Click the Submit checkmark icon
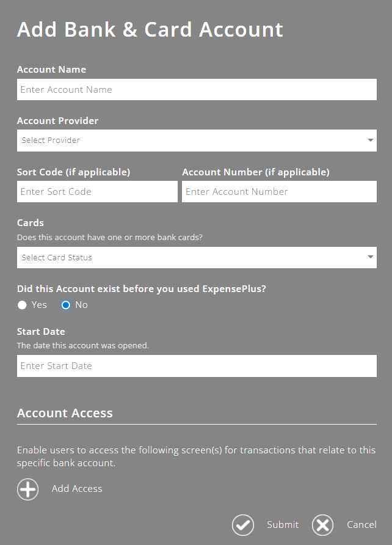Viewport: 392px width, 545px height. pyautogui.click(x=242, y=525)
